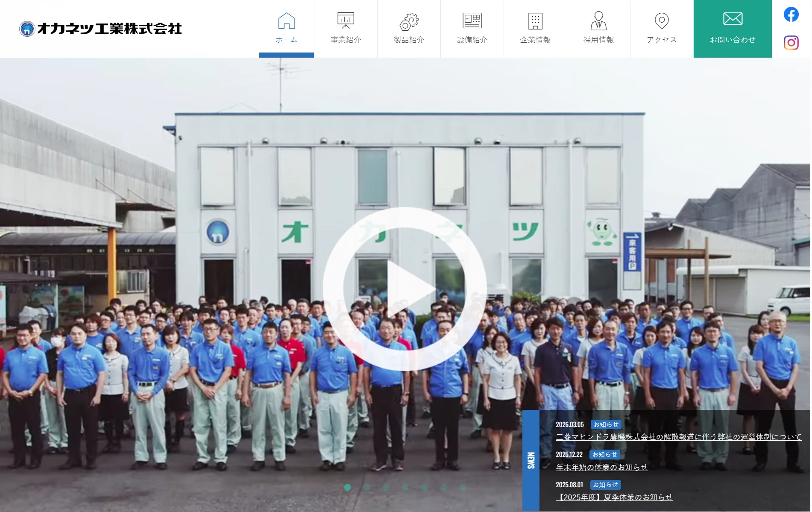Open the 年末年始の休業のお知らせ news link
Viewport: 812px width, 512px height.
[602, 467]
